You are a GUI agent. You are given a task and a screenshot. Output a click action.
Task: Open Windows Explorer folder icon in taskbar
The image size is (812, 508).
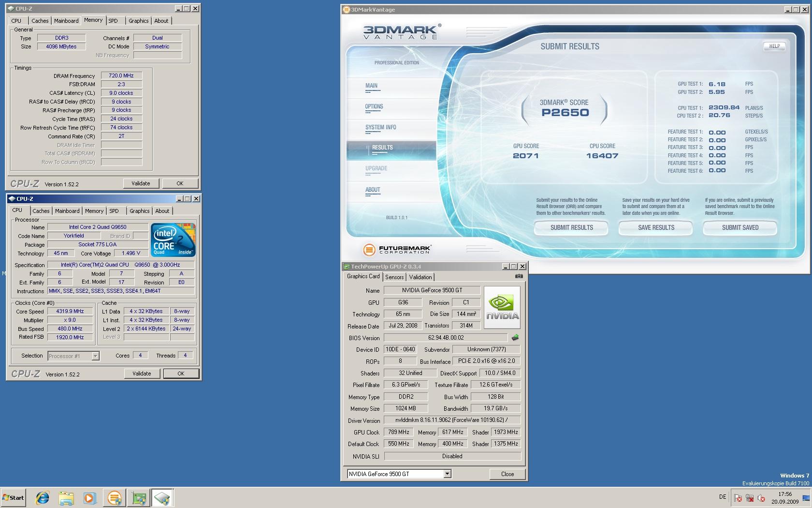point(66,498)
